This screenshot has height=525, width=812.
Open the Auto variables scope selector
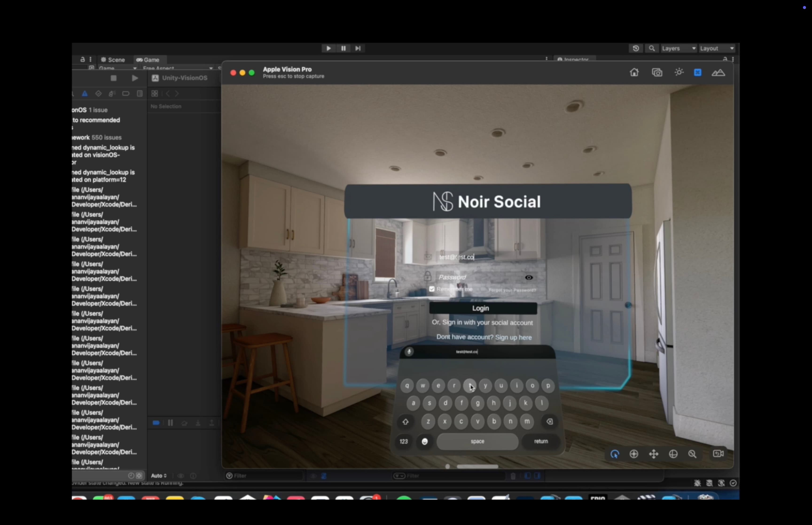click(159, 476)
